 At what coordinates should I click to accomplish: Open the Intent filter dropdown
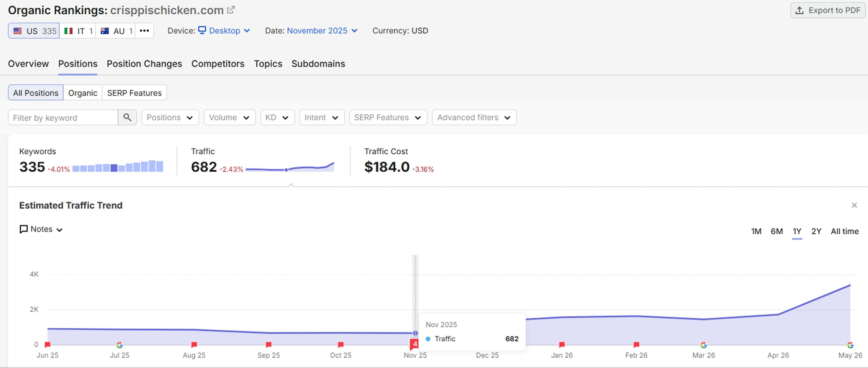point(322,118)
